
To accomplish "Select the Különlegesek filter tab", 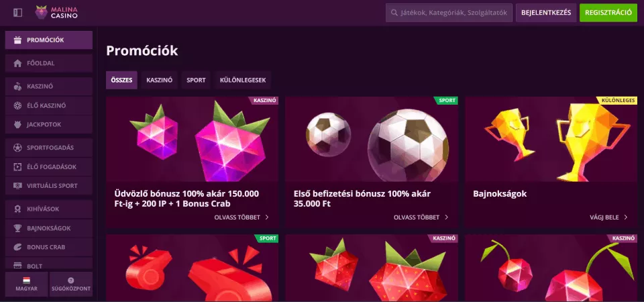I will 243,80.
